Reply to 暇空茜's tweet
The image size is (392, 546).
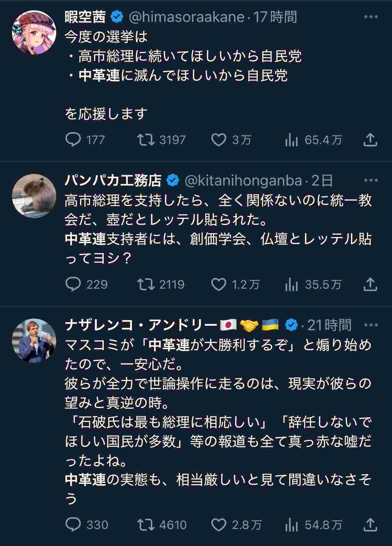(x=73, y=140)
